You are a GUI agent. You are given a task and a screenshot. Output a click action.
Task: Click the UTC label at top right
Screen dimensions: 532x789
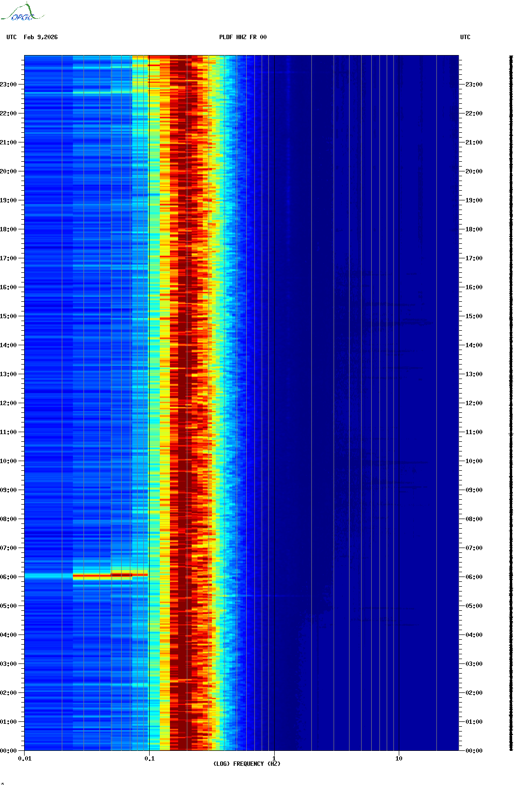[465, 37]
